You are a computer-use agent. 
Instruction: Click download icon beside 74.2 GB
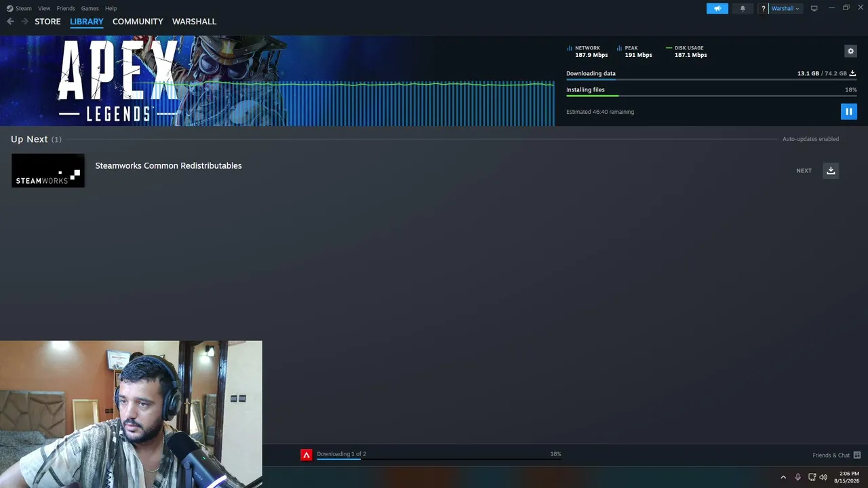(x=853, y=73)
